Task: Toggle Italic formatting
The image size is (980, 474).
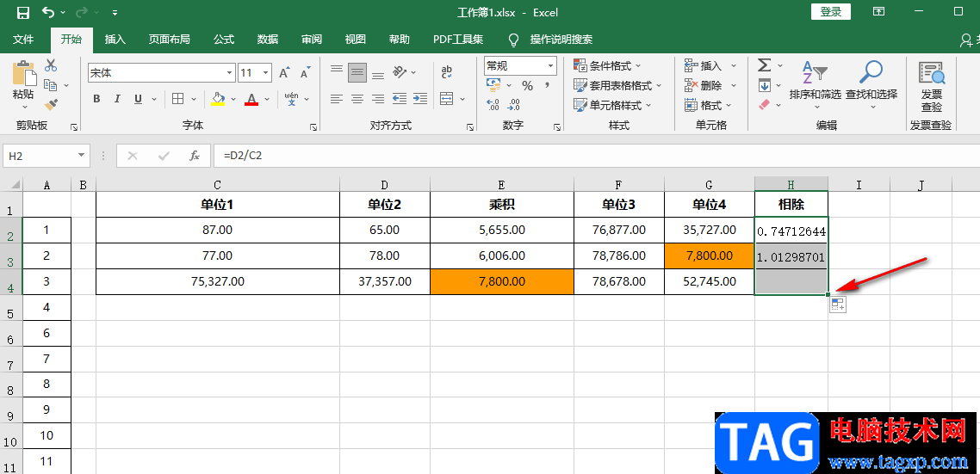Action: [x=117, y=99]
